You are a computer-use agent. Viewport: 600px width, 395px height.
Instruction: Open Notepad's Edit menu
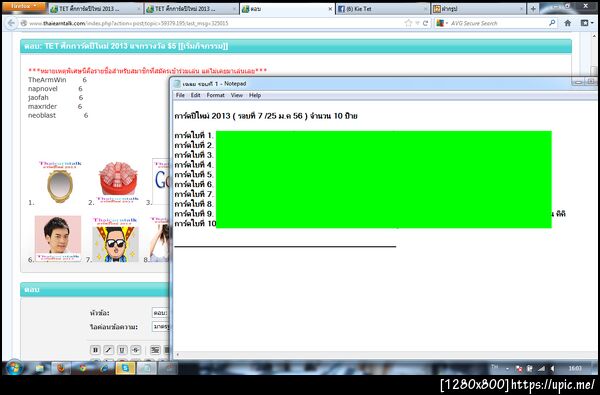196,95
